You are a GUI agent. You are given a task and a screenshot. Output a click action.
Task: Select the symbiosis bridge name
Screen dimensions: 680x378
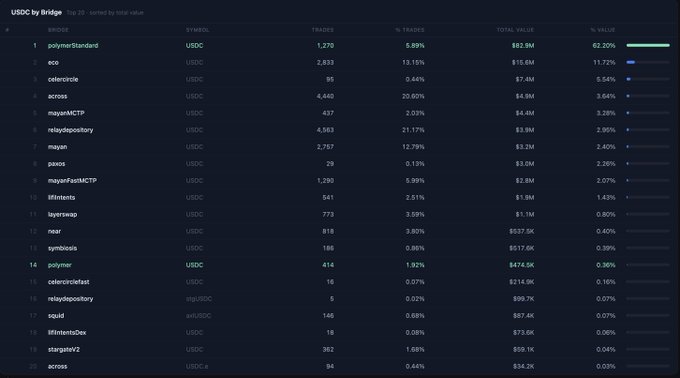coord(62,248)
